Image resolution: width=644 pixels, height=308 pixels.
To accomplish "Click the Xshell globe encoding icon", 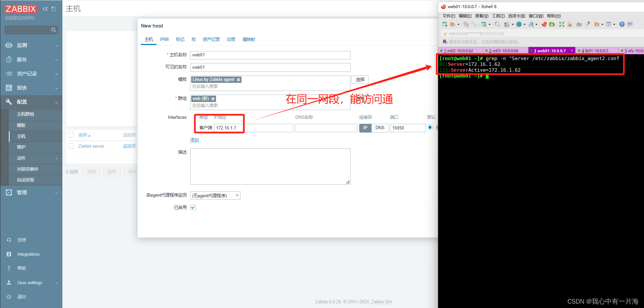I will pos(519,24).
